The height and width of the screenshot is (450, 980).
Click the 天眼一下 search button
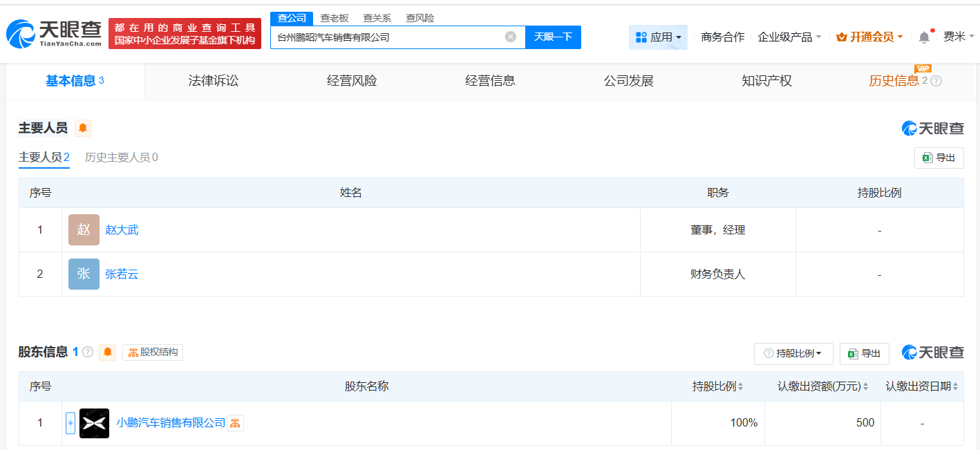click(x=553, y=37)
